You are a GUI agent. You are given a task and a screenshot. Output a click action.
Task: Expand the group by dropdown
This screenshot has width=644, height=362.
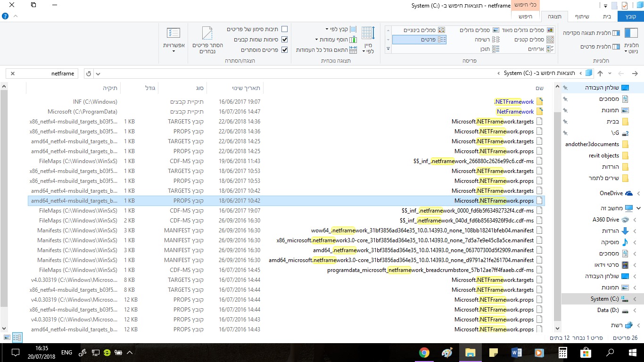click(x=340, y=29)
